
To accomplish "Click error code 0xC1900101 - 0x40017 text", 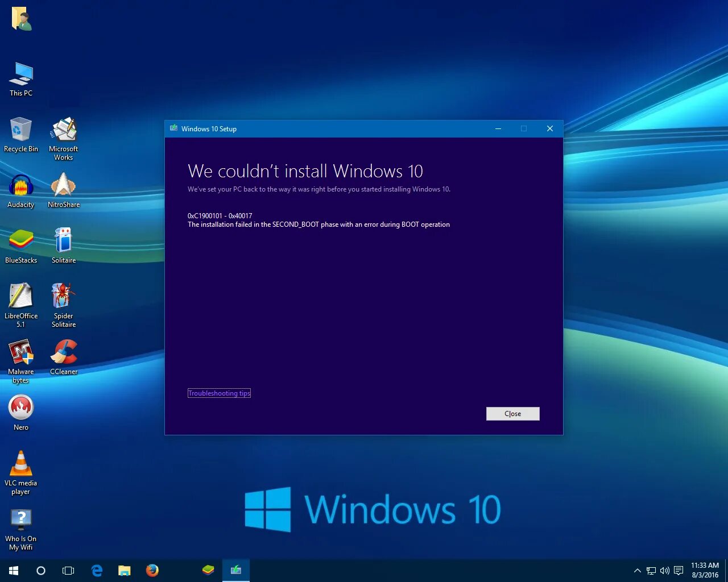I will 220,216.
